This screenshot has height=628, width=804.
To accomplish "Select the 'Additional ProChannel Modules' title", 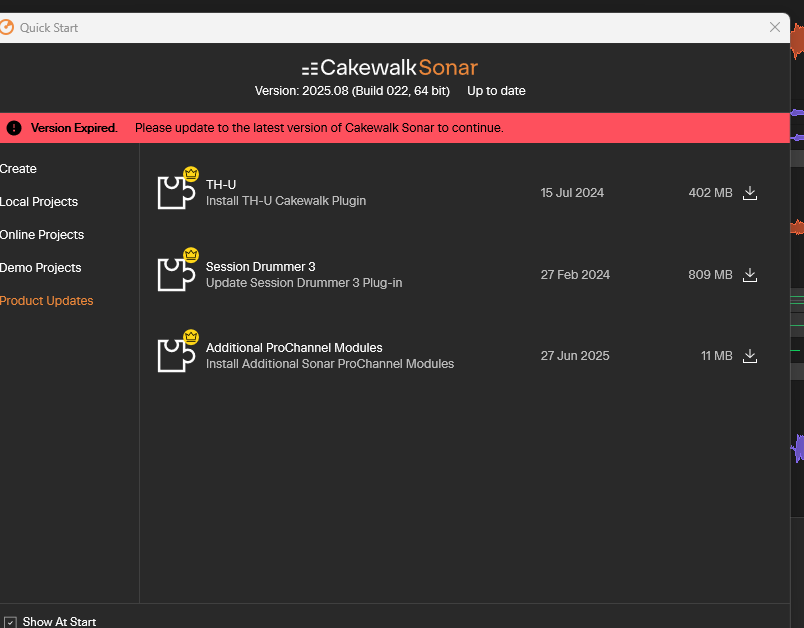I will [x=294, y=348].
